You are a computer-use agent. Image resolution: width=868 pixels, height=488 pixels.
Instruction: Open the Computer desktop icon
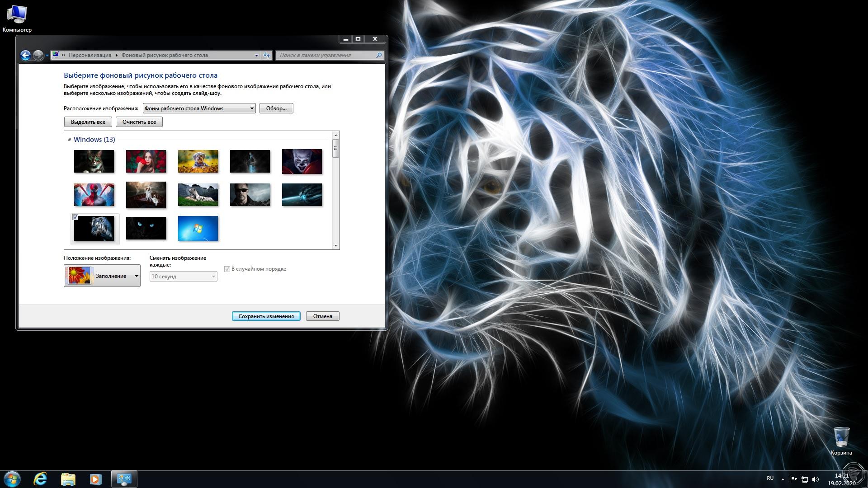click(17, 19)
